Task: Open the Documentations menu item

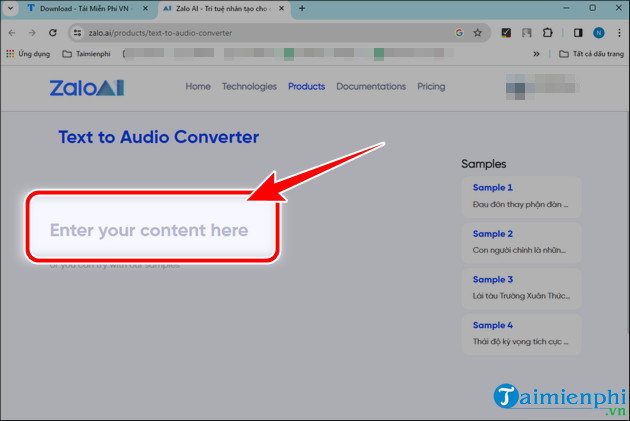Action: click(x=371, y=86)
